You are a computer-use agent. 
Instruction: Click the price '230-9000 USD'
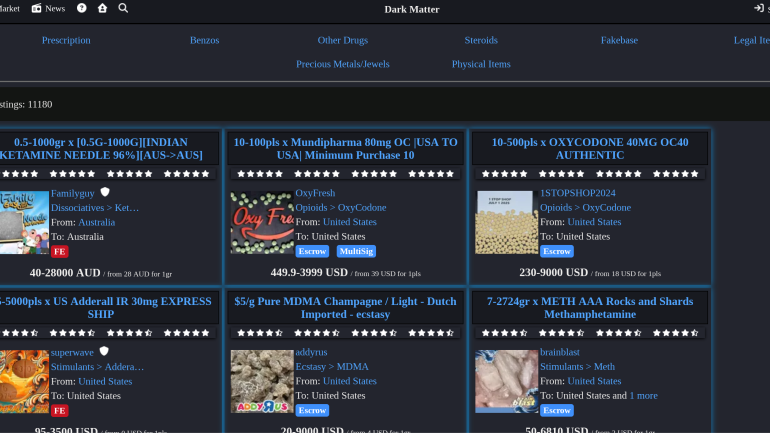click(x=553, y=272)
